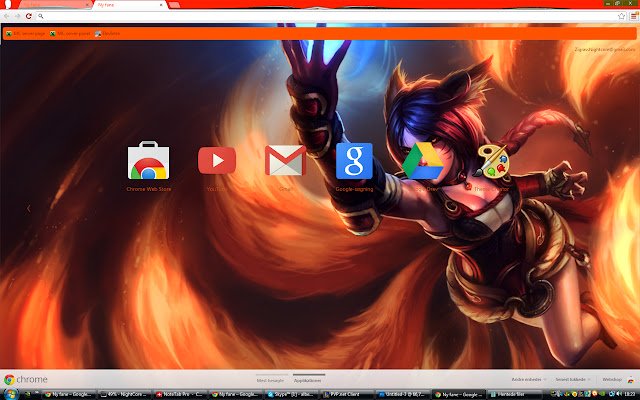The image size is (640, 400).
Task: Switch to 'Applikationer' section
Action: pyautogui.click(x=307, y=380)
